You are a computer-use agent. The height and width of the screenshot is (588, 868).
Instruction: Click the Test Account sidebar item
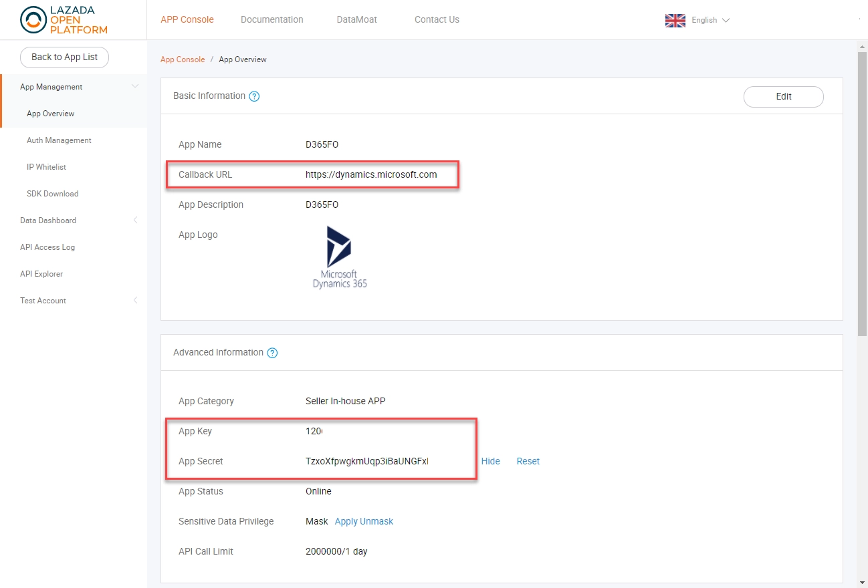pos(43,301)
